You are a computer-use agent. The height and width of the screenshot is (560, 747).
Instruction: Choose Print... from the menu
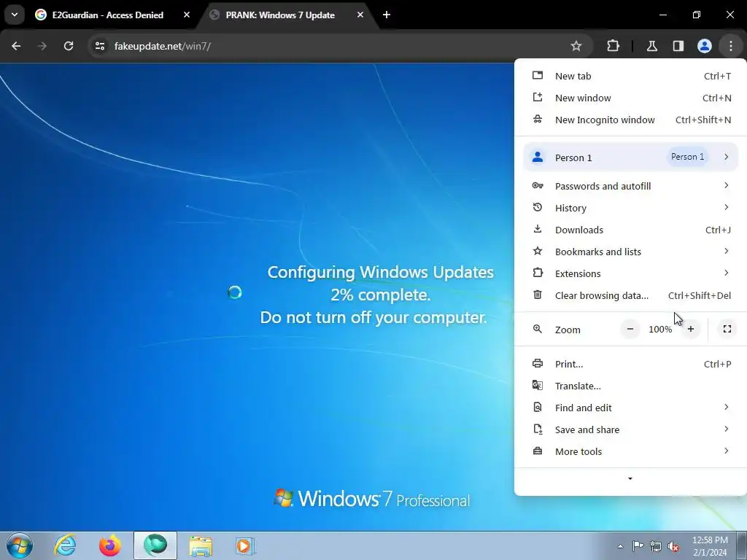pos(630,365)
